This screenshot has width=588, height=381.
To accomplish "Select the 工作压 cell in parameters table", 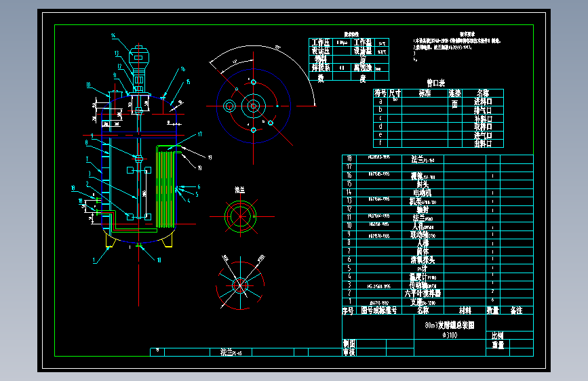I will 321,43.
